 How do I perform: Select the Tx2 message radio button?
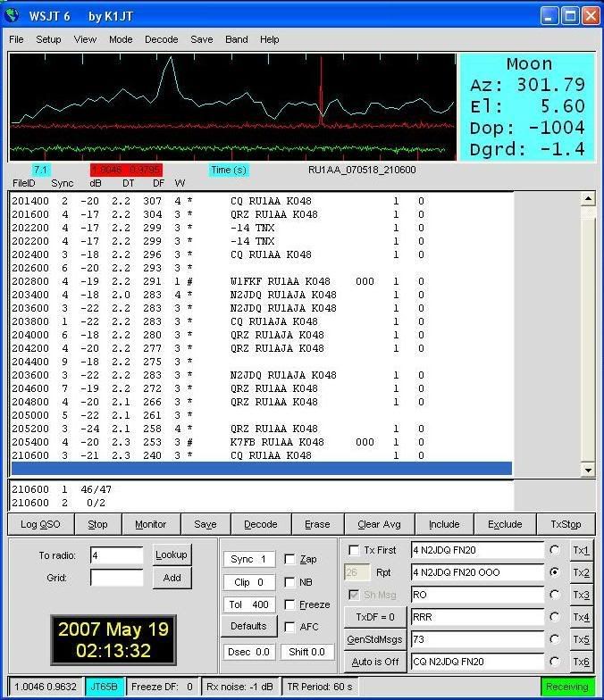pyautogui.click(x=555, y=571)
